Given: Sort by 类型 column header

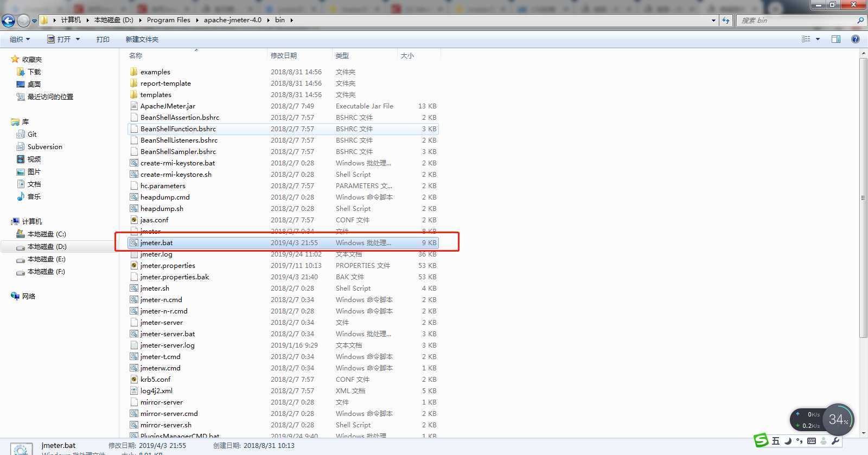Looking at the screenshot, I should pos(342,55).
